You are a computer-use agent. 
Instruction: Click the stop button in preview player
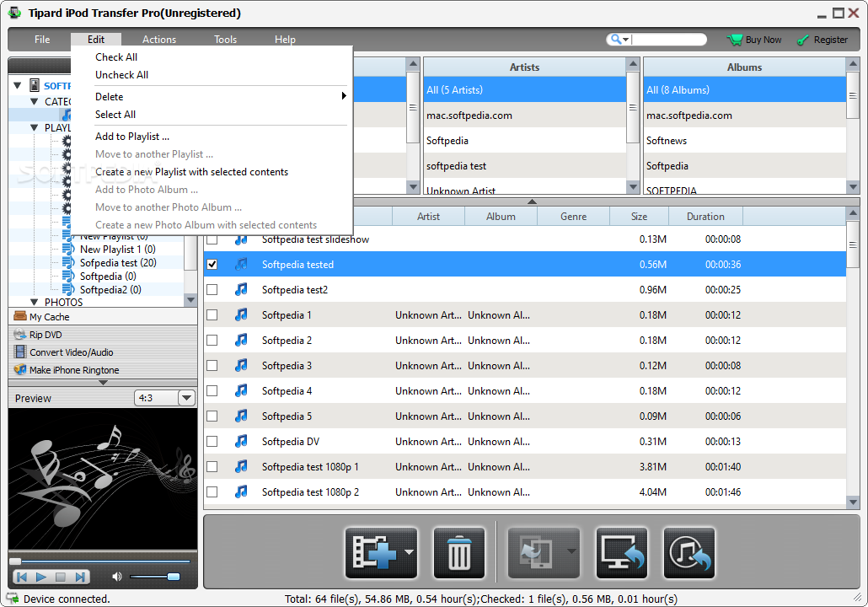61,577
